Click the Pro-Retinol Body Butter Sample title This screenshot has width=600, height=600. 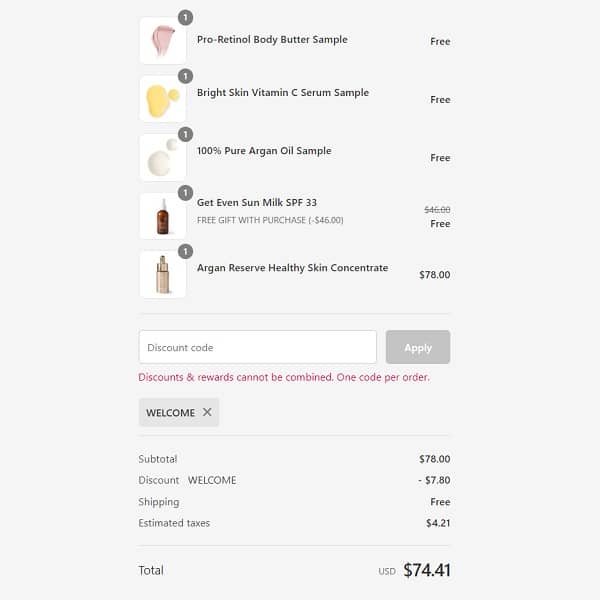point(272,40)
